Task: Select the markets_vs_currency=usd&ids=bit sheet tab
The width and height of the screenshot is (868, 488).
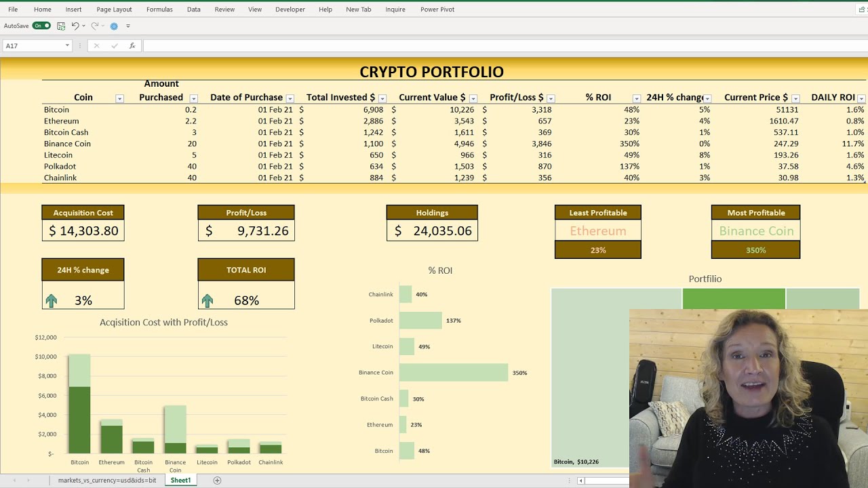Action: (107, 480)
